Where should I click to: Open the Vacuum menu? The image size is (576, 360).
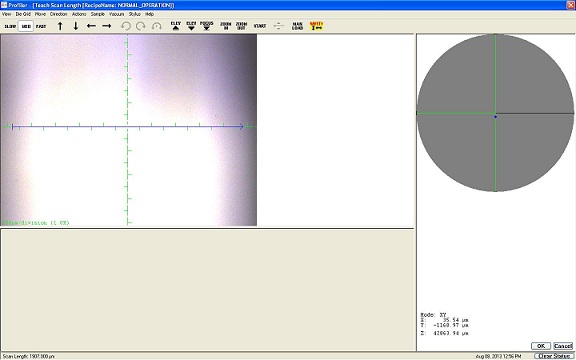pyautogui.click(x=116, y=14)
